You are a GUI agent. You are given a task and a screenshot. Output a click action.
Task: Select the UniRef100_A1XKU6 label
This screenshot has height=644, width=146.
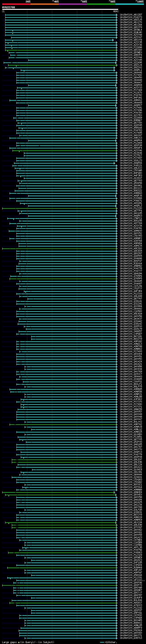131,153
